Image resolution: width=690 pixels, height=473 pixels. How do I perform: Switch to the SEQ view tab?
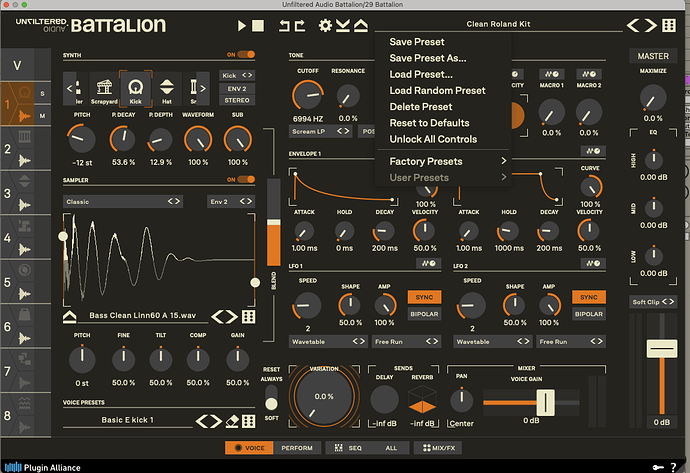(x=348, y=448)
